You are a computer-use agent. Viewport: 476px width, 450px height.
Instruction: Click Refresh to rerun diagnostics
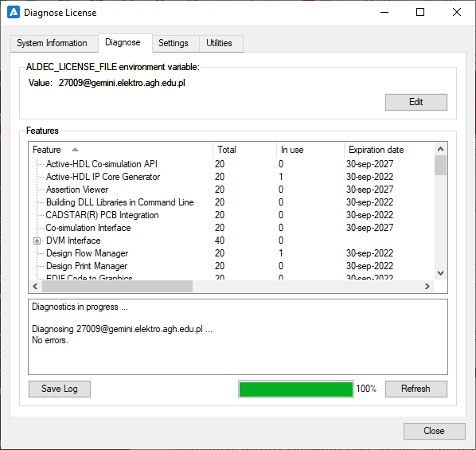[x=416, y=389]
